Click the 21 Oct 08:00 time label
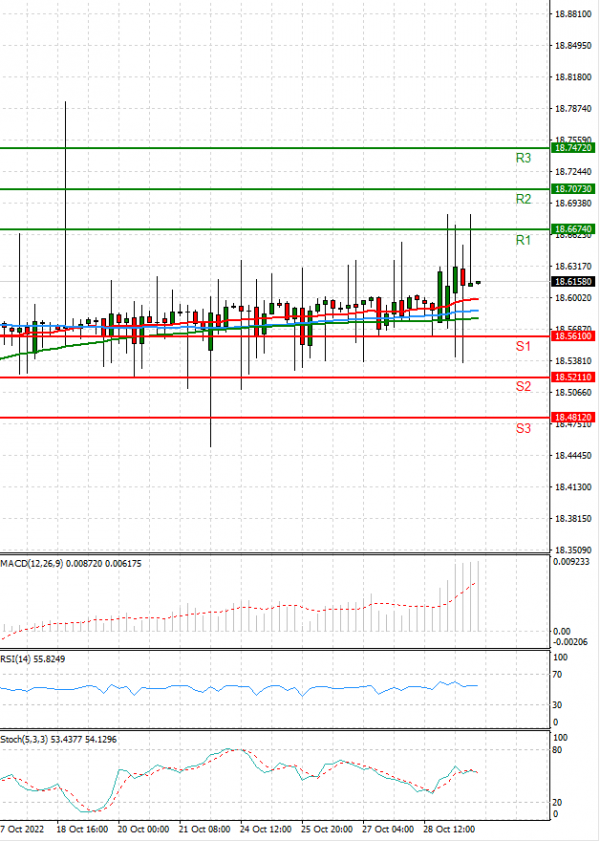The height and width of the screenshot is (841, 600). click(x=204, y=829)
